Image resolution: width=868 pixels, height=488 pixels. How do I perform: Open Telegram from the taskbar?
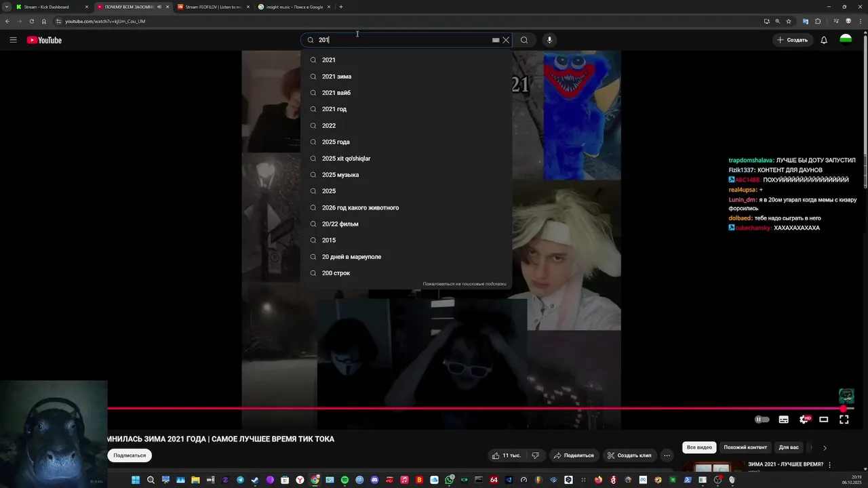coord(240,480)
